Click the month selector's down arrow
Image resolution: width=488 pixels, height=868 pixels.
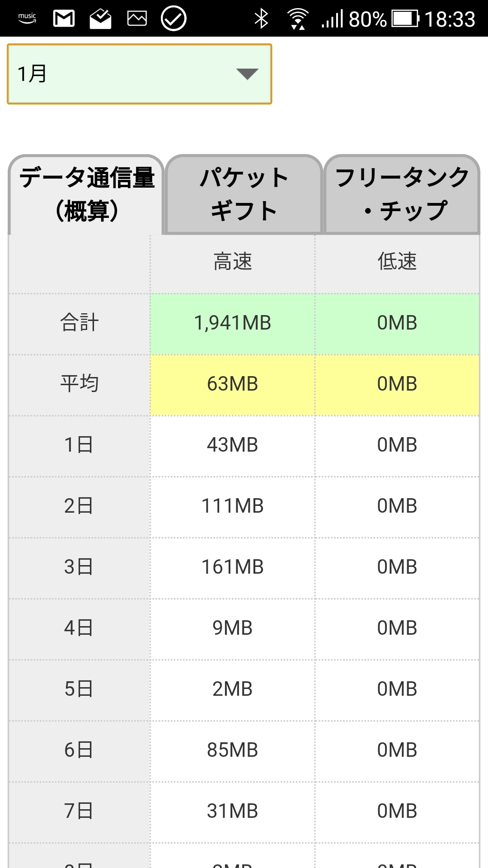pyautogui.click(x=247, y=74)
